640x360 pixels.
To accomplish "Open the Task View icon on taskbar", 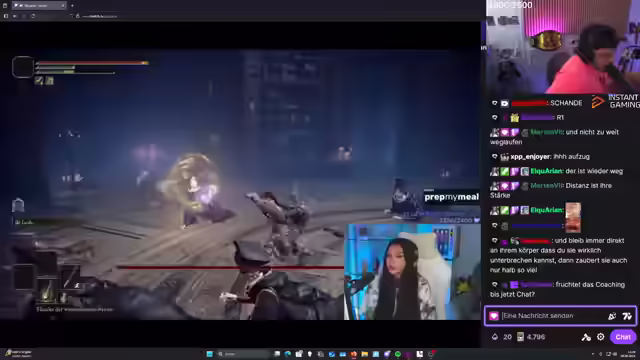I will (x=277, y=354).
